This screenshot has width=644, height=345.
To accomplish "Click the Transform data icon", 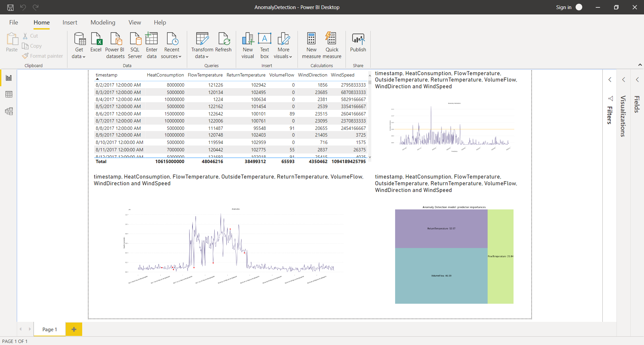I will pos(202,39).
